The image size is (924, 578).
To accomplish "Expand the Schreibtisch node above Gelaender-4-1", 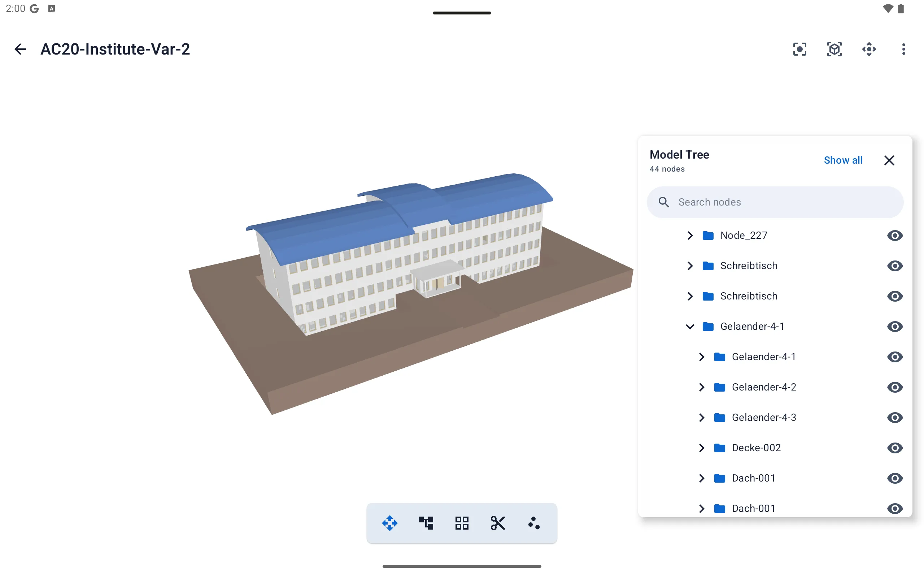I will point(690,296).
